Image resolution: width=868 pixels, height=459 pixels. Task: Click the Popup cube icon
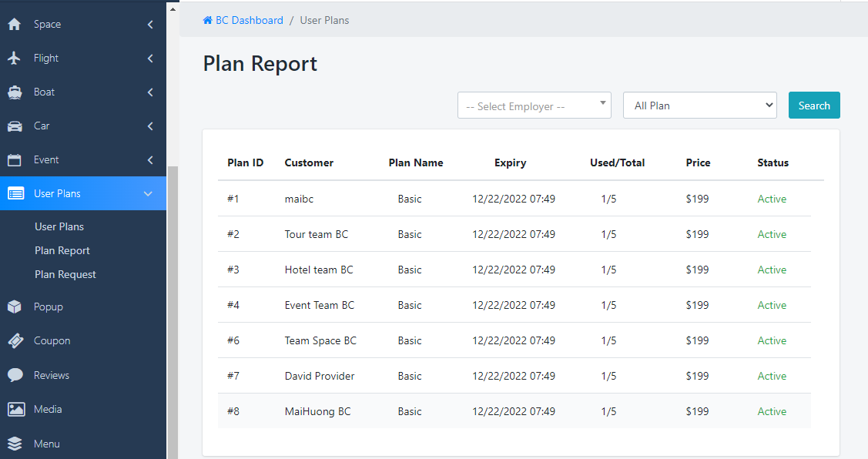click(15, 307)
